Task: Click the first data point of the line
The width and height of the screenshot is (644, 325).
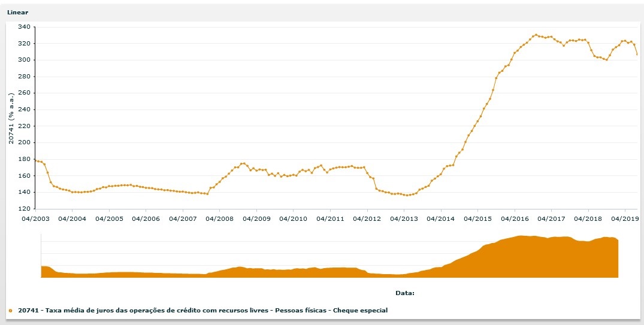Action: 35,160
